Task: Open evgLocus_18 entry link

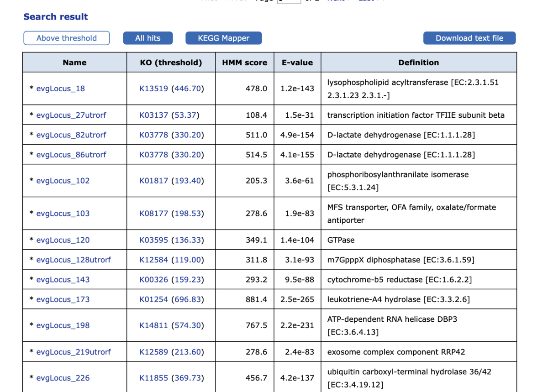Action: [60, 89]
